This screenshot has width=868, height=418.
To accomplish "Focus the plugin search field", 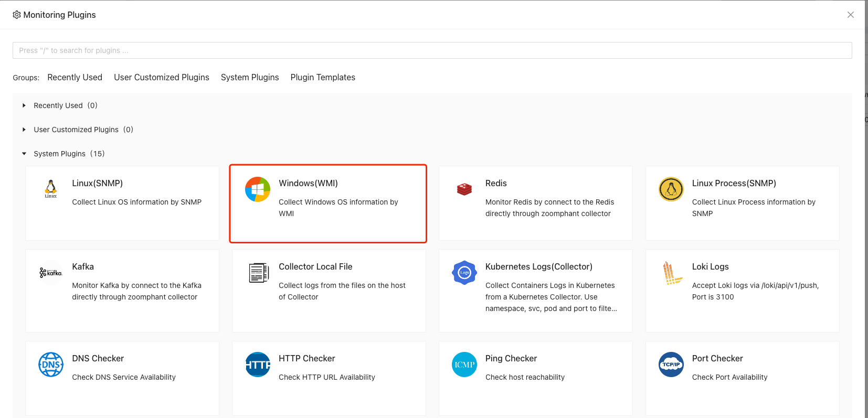I will tap(432, 50).
